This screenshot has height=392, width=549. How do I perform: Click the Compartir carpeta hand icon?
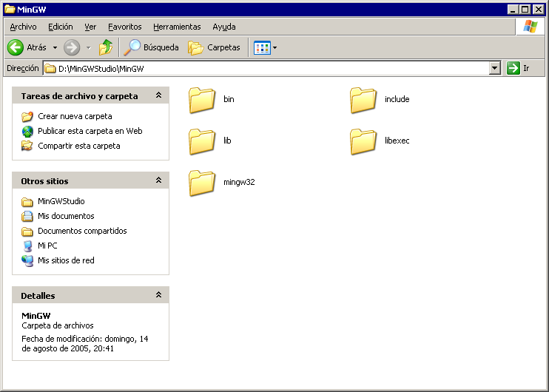[27, 146]
